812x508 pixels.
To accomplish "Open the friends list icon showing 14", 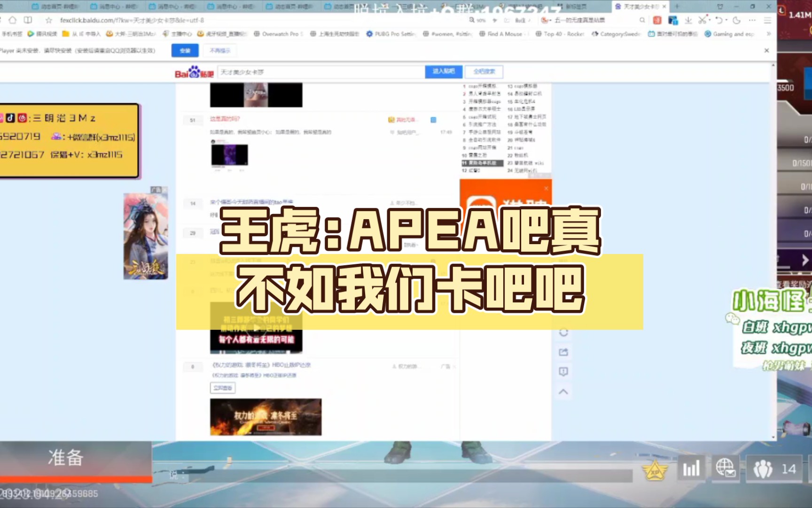I will click(x=775, y=468).
